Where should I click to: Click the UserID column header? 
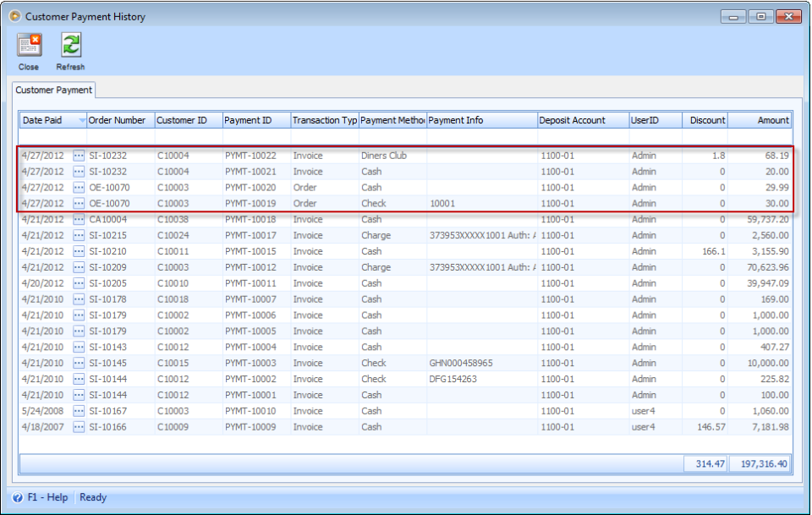click(x=645, y=121)
